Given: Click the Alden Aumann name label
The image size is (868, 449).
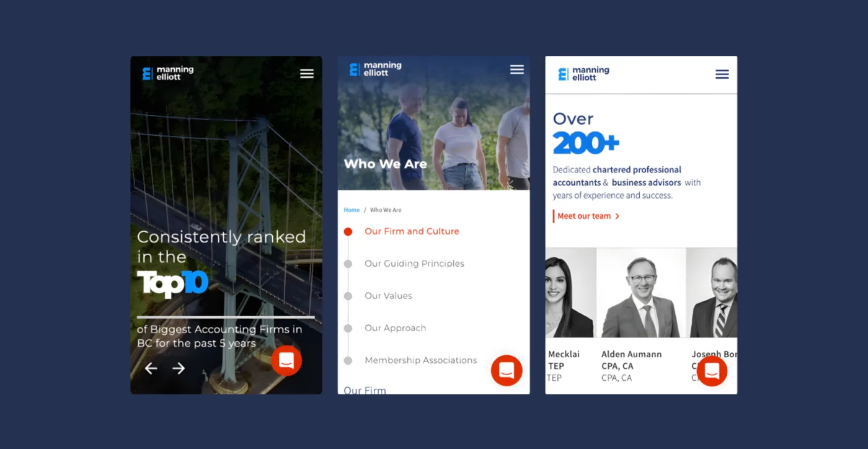Looking at the screenshot, I should click(x=631, y=354).
